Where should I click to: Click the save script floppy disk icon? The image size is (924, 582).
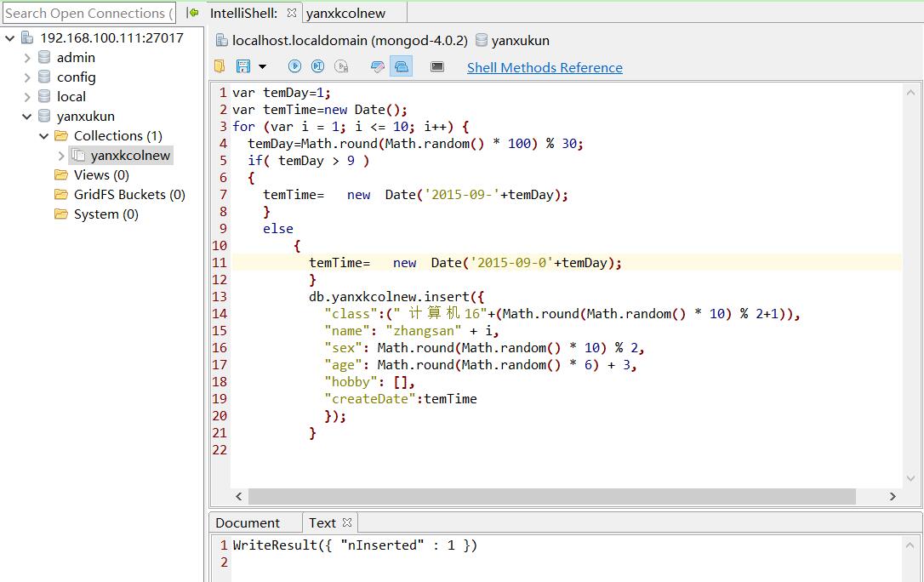click(x=242, y=66)
